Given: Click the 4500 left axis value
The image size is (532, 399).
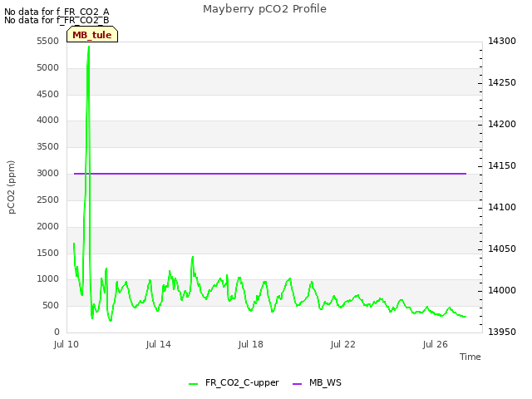Looking at the screenshot, I should point(48,94).
